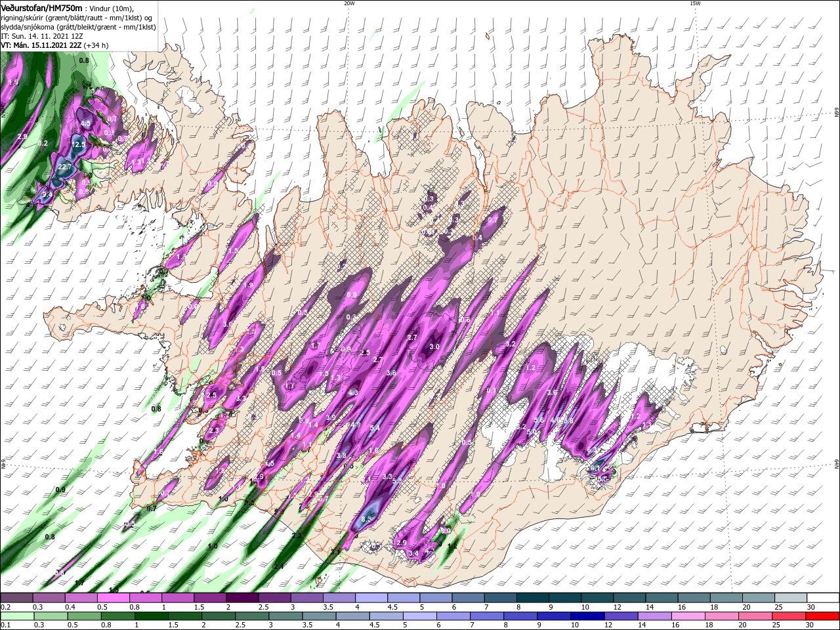Pick the dark purple 2 snow scale swatch

tap(241, 598)
